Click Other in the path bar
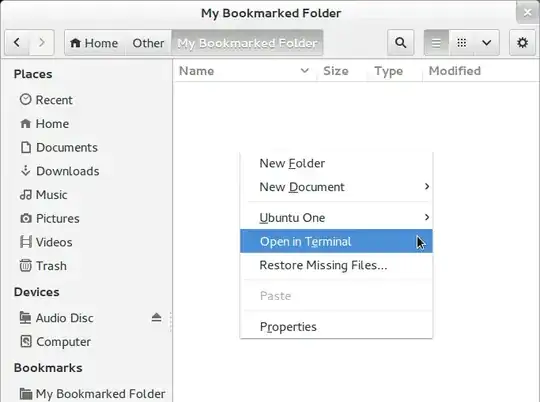 [148, 43]
